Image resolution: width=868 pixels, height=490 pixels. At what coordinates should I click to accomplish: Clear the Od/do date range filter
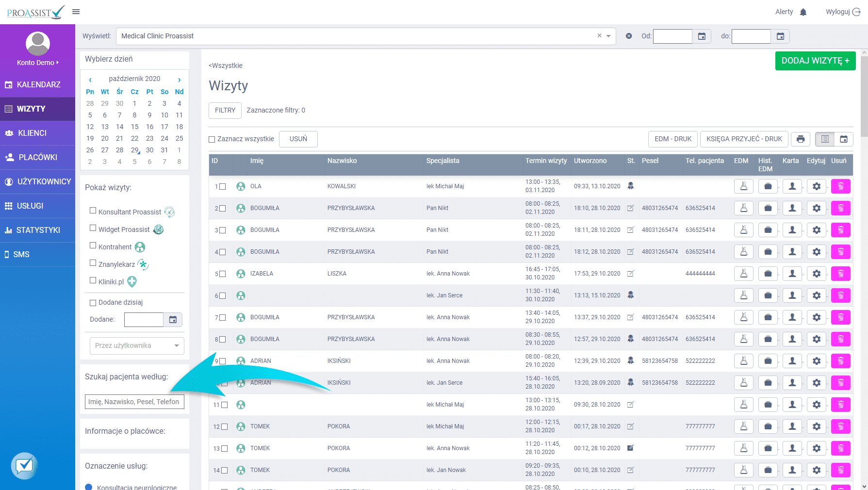click(x=629, y=36)
